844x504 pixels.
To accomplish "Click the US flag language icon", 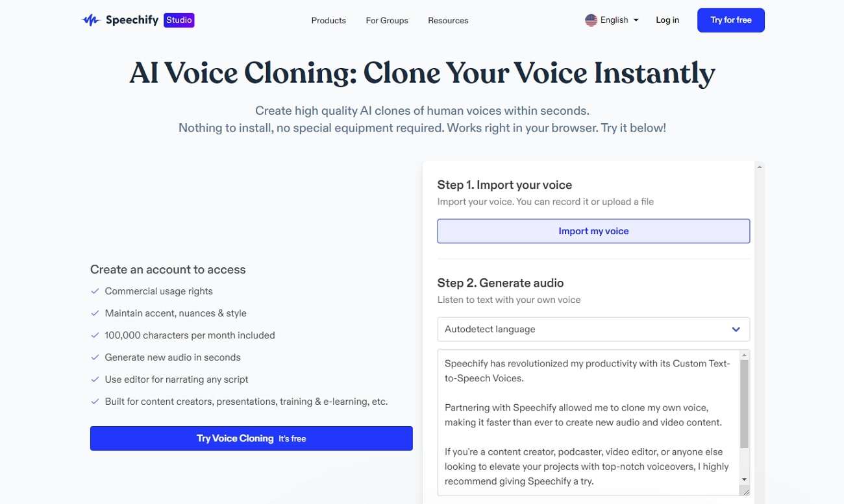I will [591, 20].
